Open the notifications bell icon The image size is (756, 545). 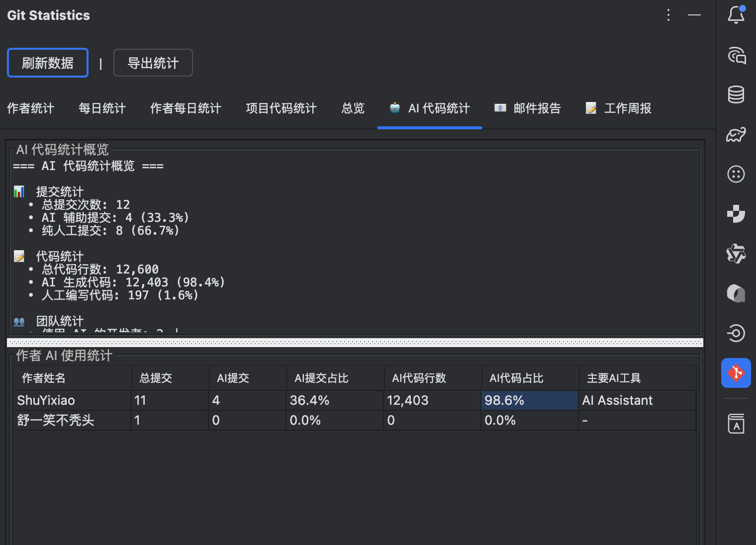(x=736, y=15)
